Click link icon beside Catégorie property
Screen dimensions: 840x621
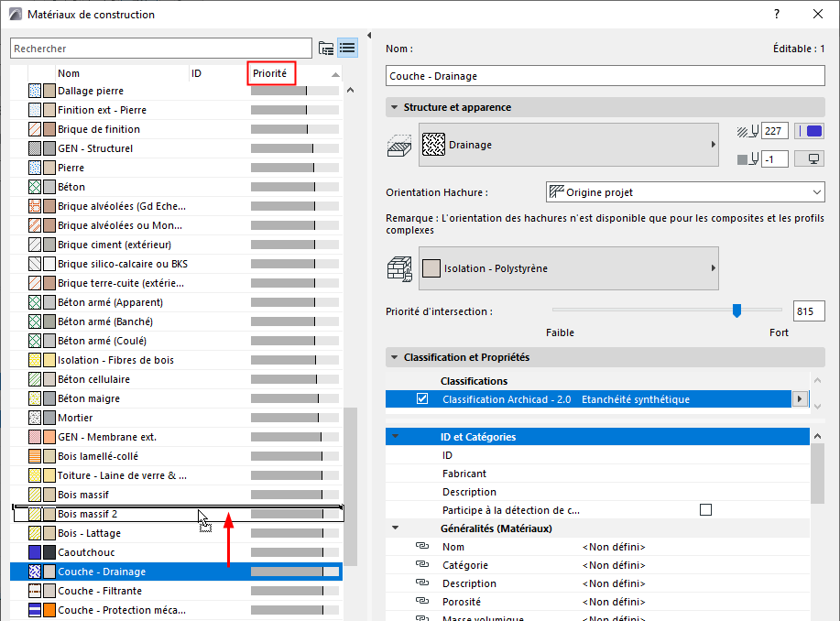422,564
